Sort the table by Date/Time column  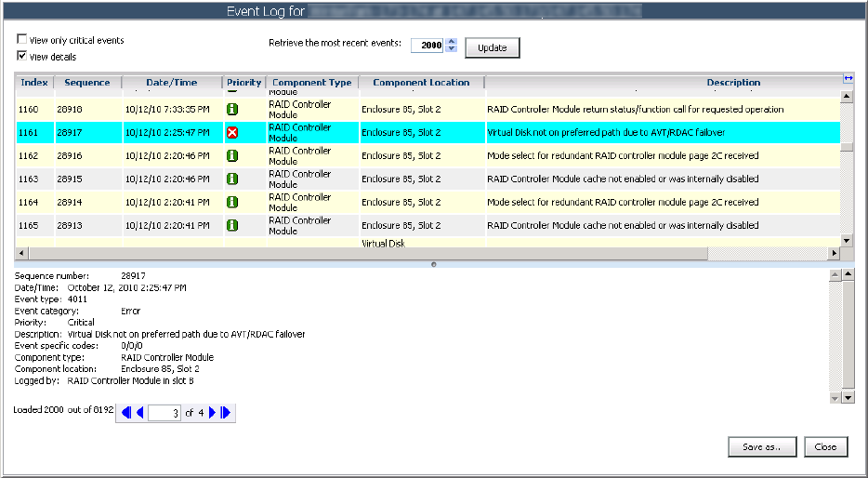coord(171,83)
